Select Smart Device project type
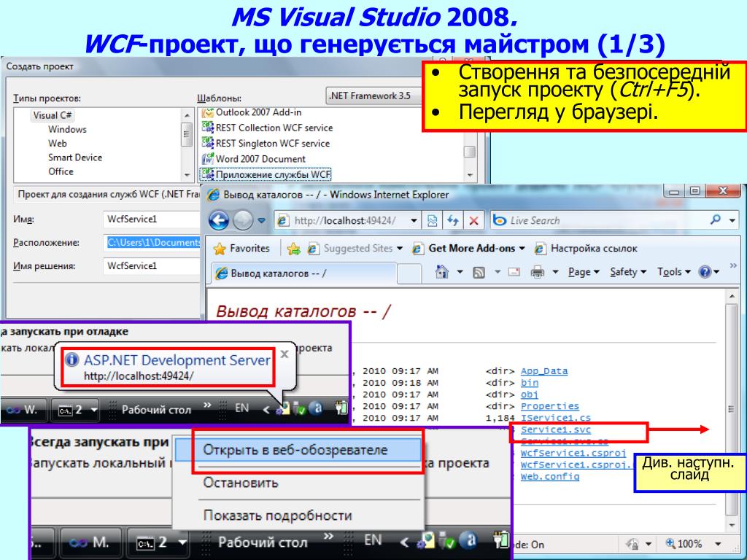This screenshot has width=747, height=560. click(75, 157)
